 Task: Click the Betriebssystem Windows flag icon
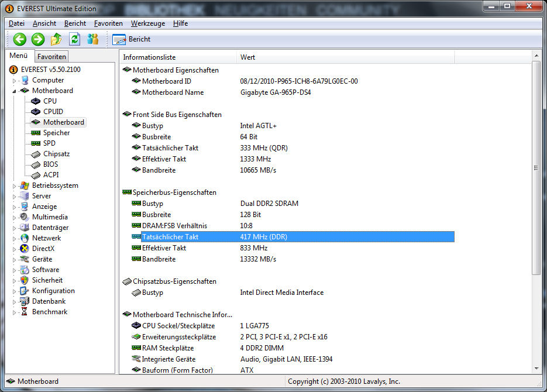point(25,185)
